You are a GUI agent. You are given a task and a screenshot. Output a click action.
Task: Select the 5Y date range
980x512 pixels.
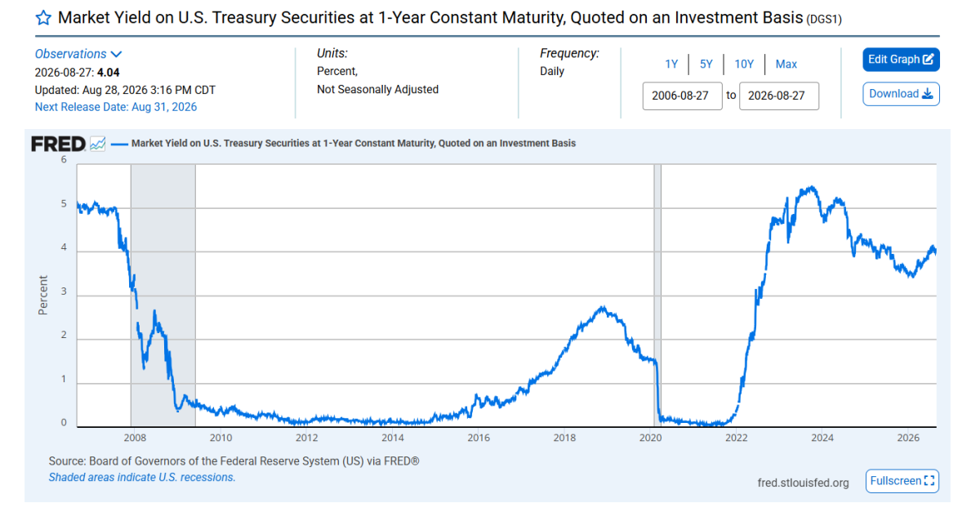[x=706, y=65]
